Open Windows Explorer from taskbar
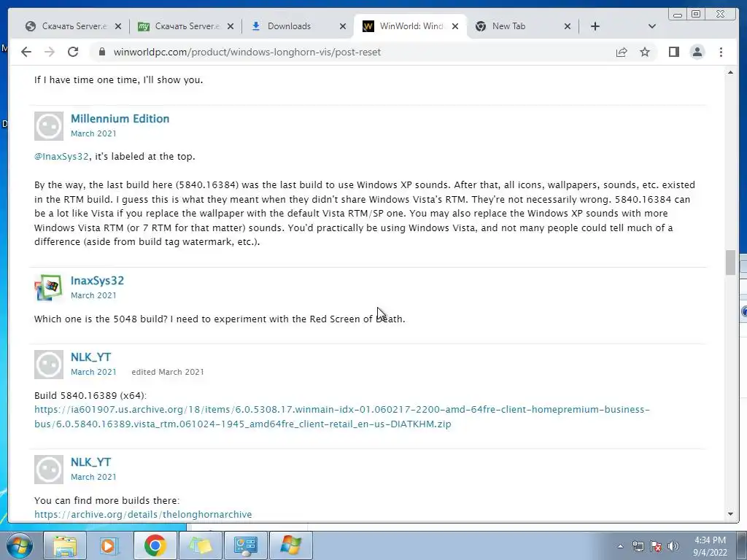Screen dimensions: 747x560 click(x=65, y=545)
